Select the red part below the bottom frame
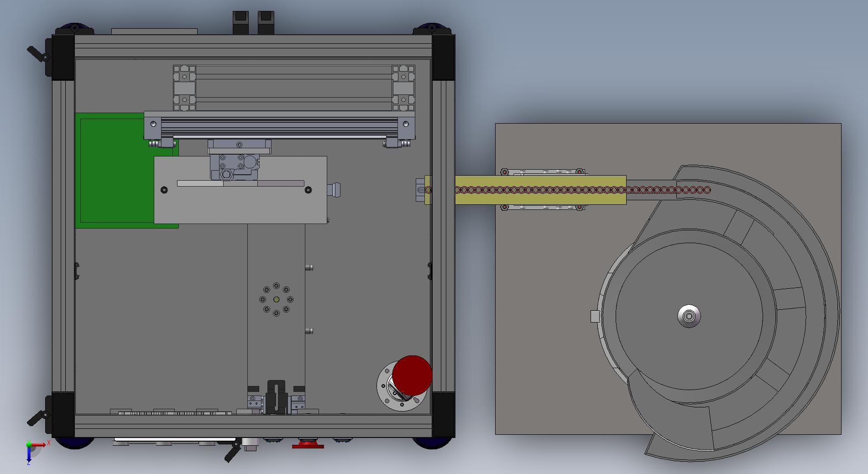Screen dimensions: 868x474 [x=308, y=444]
